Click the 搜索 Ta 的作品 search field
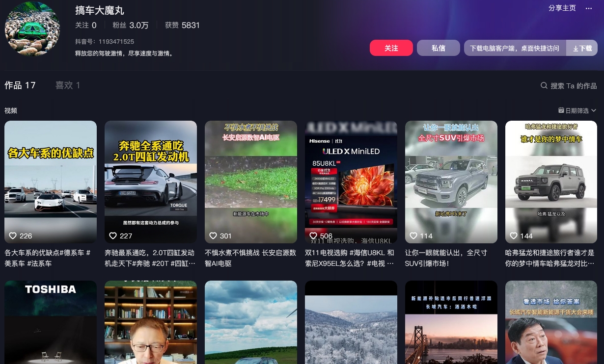604x364 pixels. pyautogui.click(x=569, y=85)
